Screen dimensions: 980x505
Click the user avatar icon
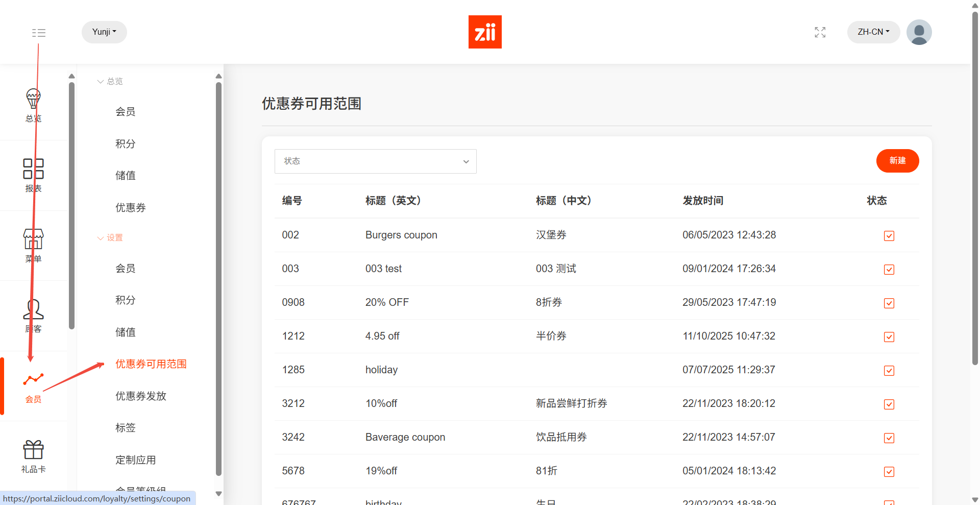click(x=919, y=32)
